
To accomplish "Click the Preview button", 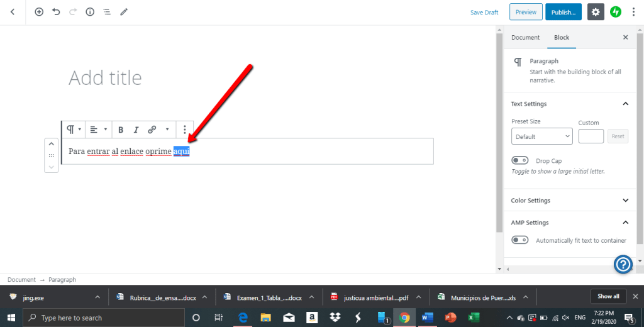I will coord(526,12).
